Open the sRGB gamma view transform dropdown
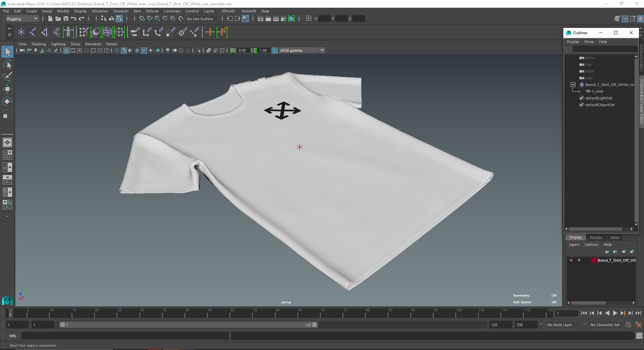This screenshot has width=644, height=350. (302, 50)
